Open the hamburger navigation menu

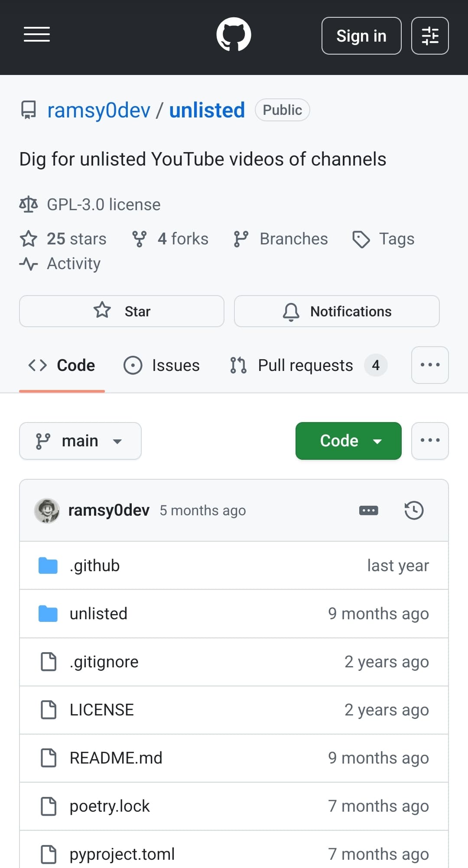(37, 35)
